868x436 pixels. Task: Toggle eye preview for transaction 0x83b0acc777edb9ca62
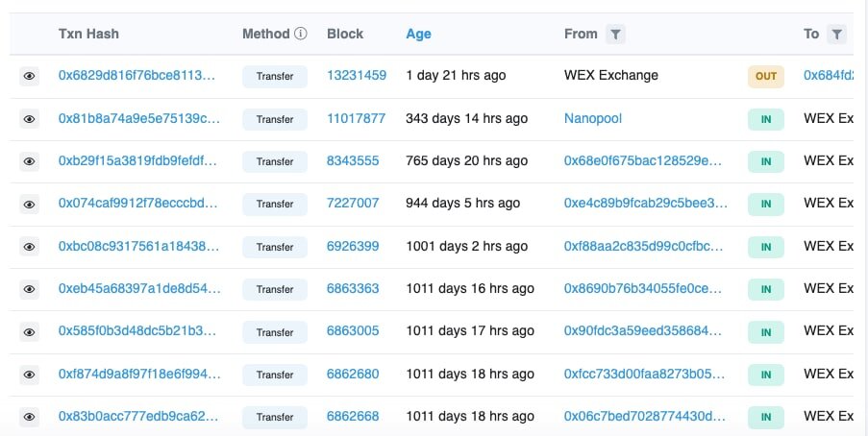coord(29,417)
